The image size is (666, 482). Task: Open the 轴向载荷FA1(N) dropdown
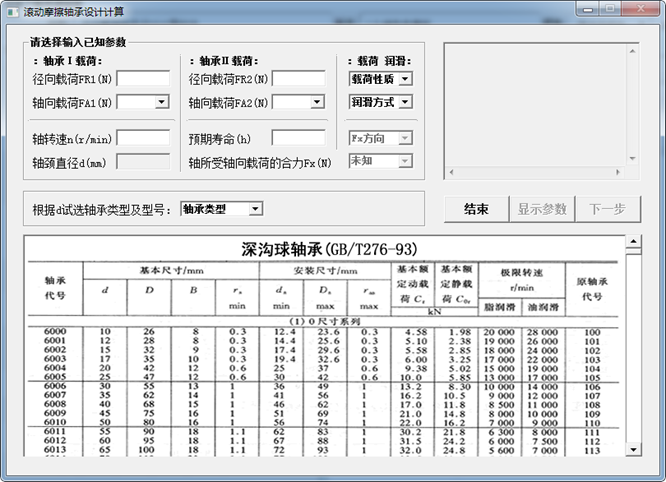coord(162,102)
